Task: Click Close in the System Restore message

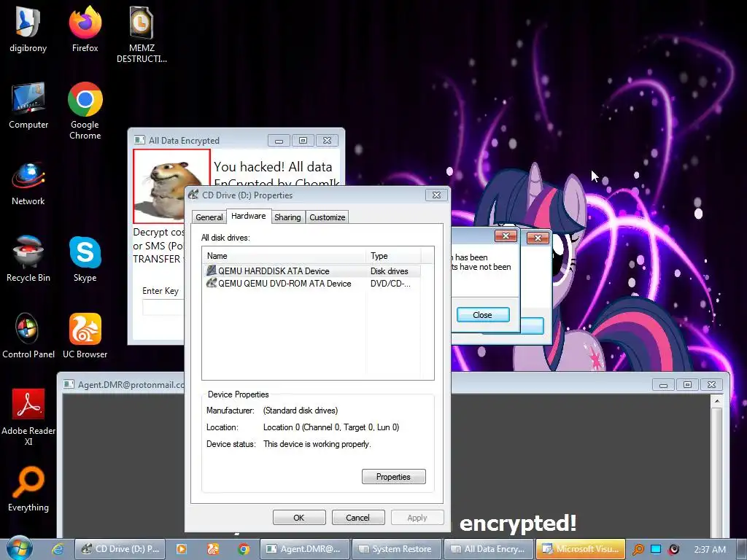Action: (x=483, y=315)
